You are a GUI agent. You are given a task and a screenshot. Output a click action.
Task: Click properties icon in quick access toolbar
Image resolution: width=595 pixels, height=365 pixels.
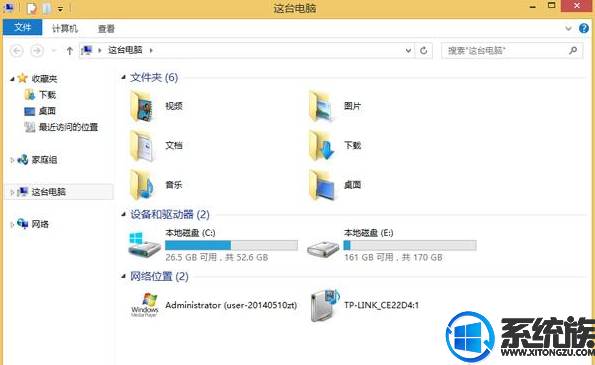32,8
